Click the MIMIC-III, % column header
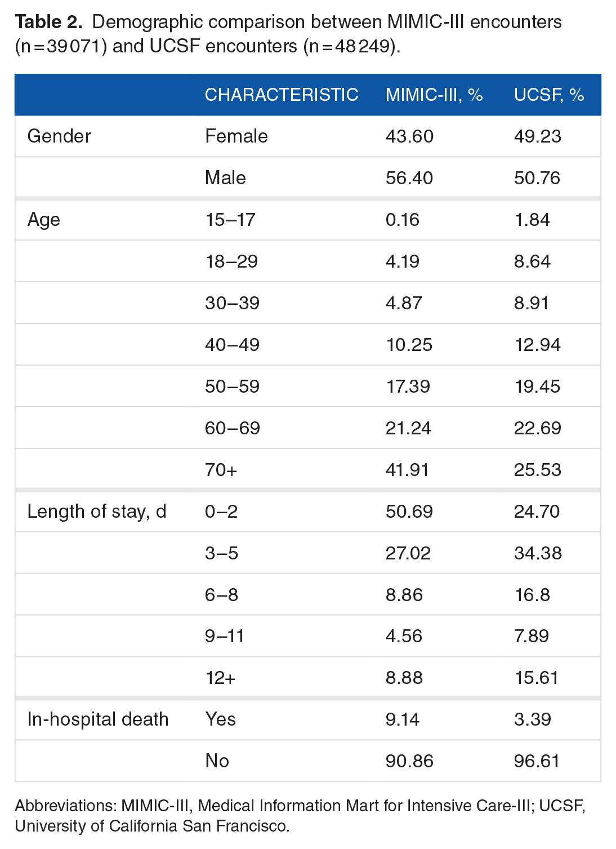616x849 pixels. (434, 95)
